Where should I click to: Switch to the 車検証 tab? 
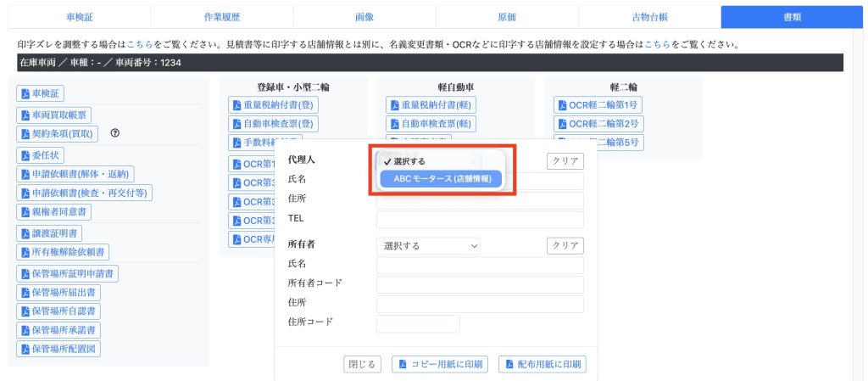click(79, 16)
